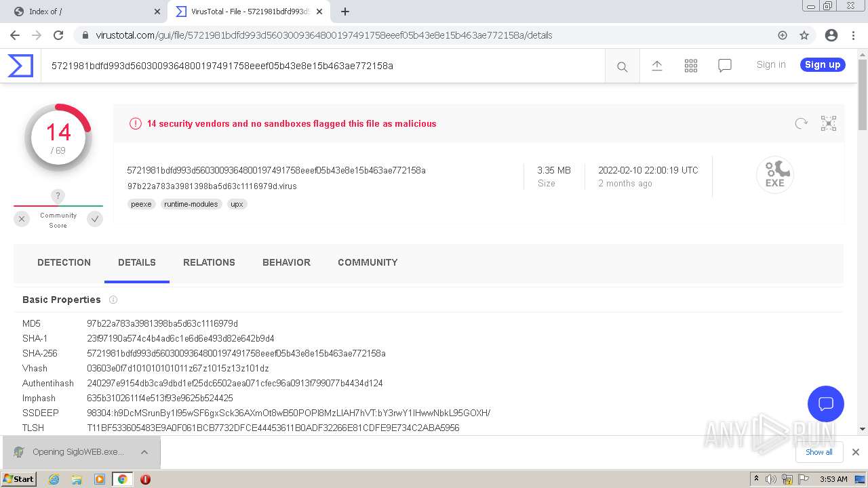Click the file name 97b22a783a3981398ba5d63c1116979d.virus
Screen dimensions: 868x488
click(212, 186)
